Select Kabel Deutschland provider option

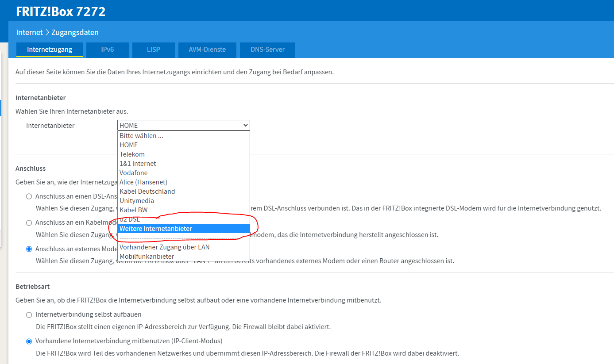(x=184, y=192)
